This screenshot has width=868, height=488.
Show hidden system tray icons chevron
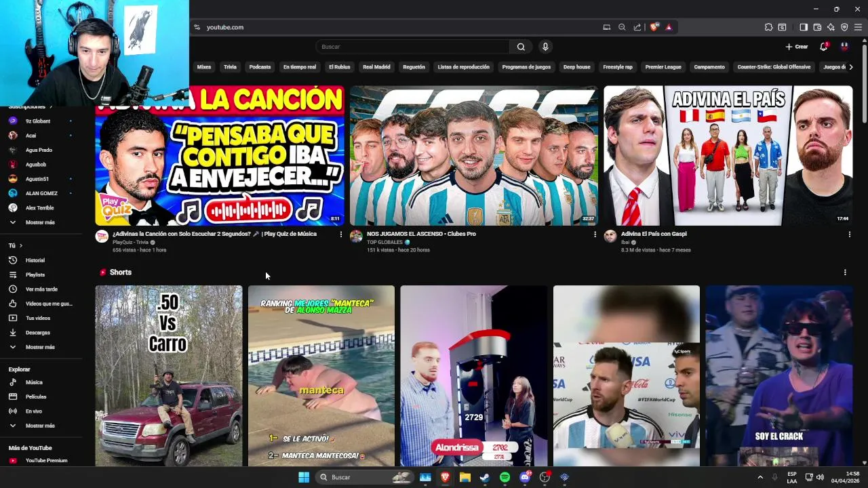760,477
